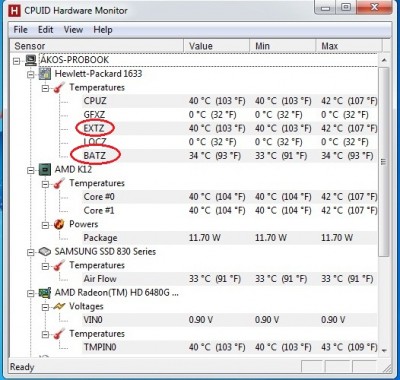Click the AMD K12 label
This screenshot has height=380, width=400.
pos(73,169)
